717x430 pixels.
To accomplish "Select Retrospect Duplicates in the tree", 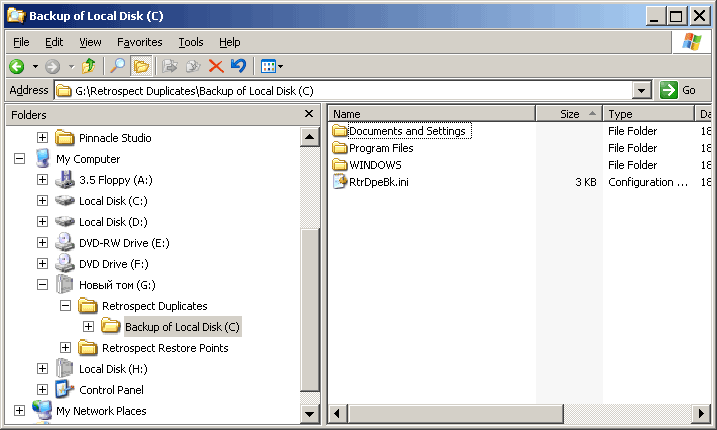I will [155, 306].
